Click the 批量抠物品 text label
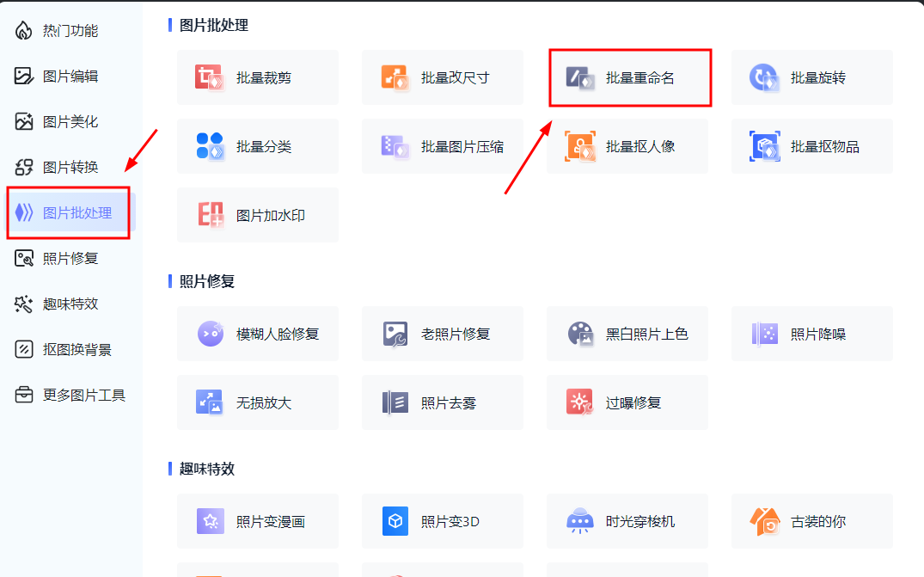Screen dimensions: 924x577 825,147
